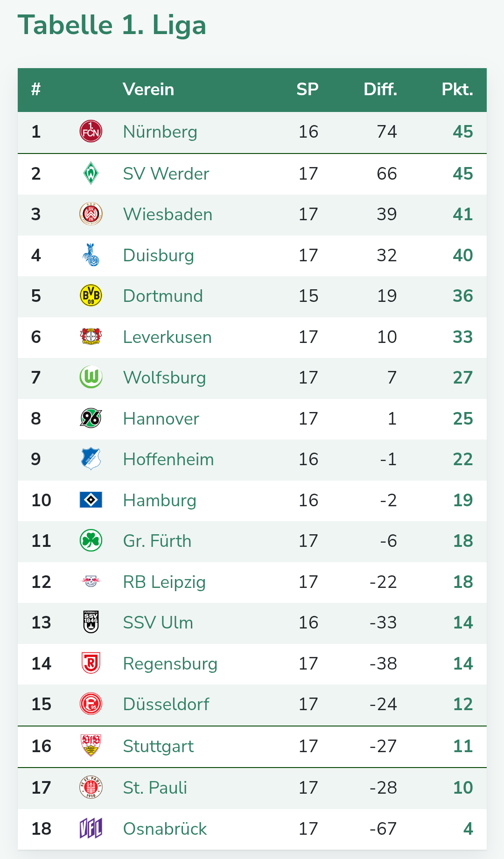Open the Wiesbaden team link
The height and width of the screenshot is (859, 504).
pos(168,215)
